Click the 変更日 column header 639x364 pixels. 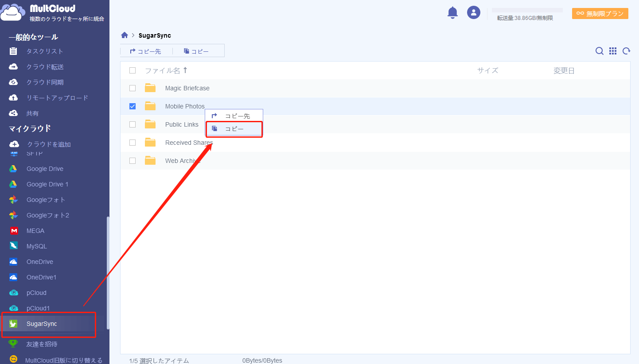coord(564,70)
